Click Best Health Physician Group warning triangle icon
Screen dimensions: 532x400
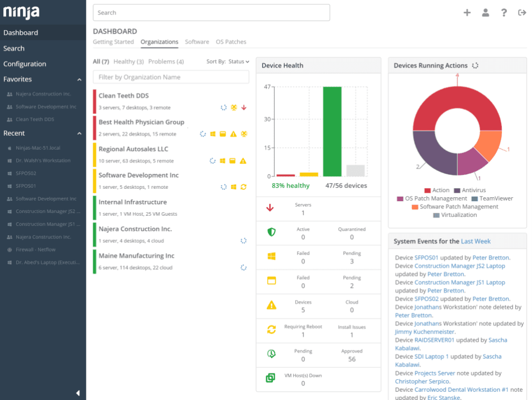[233, 134]
